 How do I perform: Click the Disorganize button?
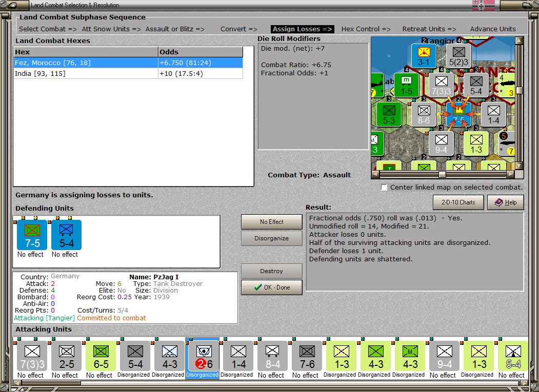point(272,238)
